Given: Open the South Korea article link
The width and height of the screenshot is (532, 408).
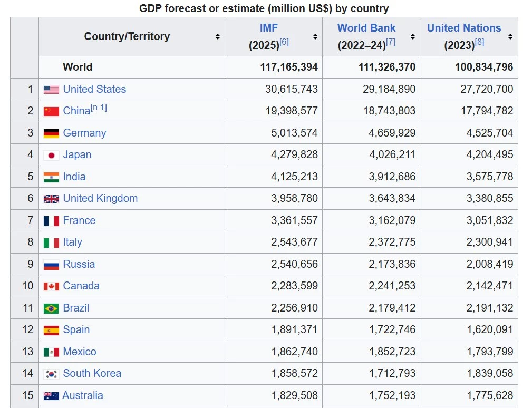Looking at the screenshot, I should [92, 373].
